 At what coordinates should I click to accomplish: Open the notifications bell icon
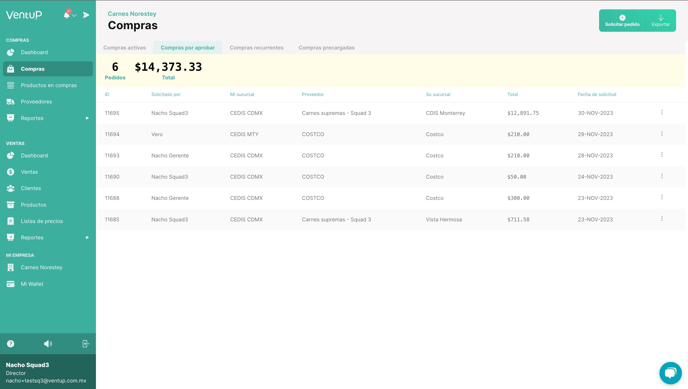[x=67, y=14]
